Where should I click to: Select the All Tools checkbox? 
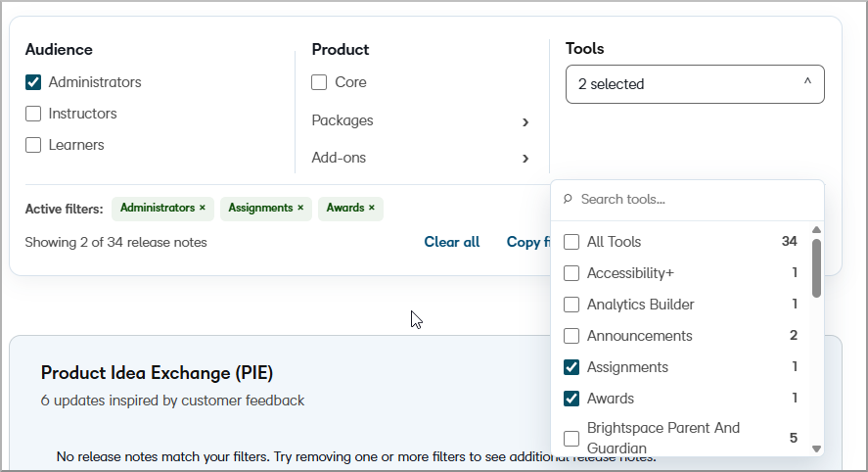pos(571,242)
